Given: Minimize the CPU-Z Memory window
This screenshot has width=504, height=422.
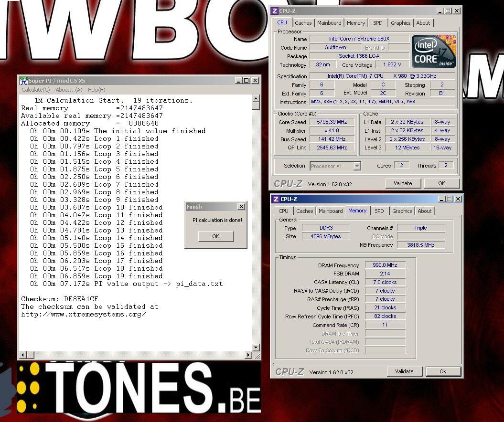Looking at the screenshot, I should tap(441, 199).
